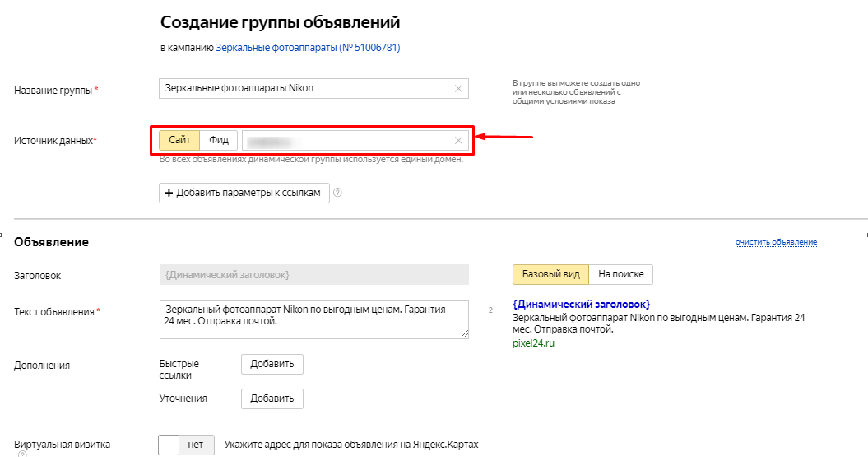Screen dimensions: 868x457
Task: Click Добавить параметры к ссылкам button
Action: tap(244, 193)
